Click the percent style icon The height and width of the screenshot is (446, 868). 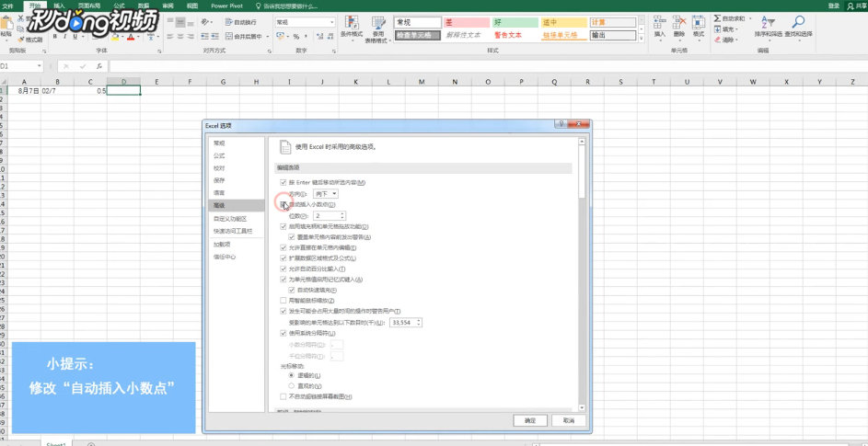click(x=296, y=37)
